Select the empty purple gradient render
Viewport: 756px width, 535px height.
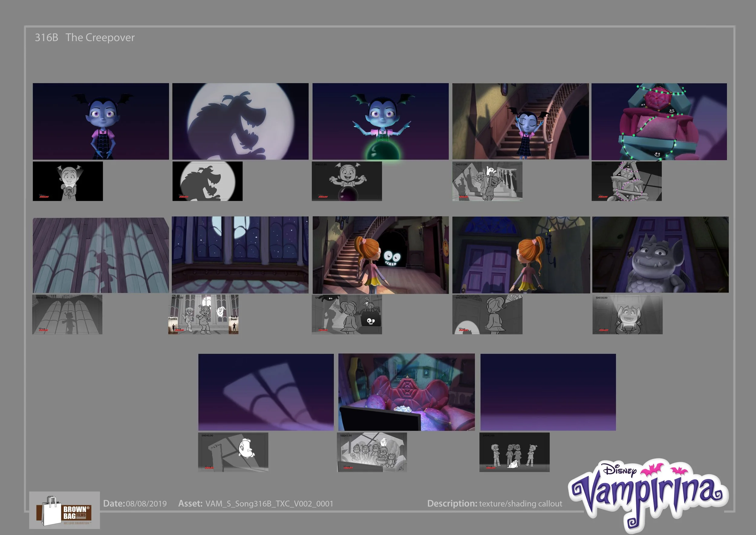coord(548,392)
